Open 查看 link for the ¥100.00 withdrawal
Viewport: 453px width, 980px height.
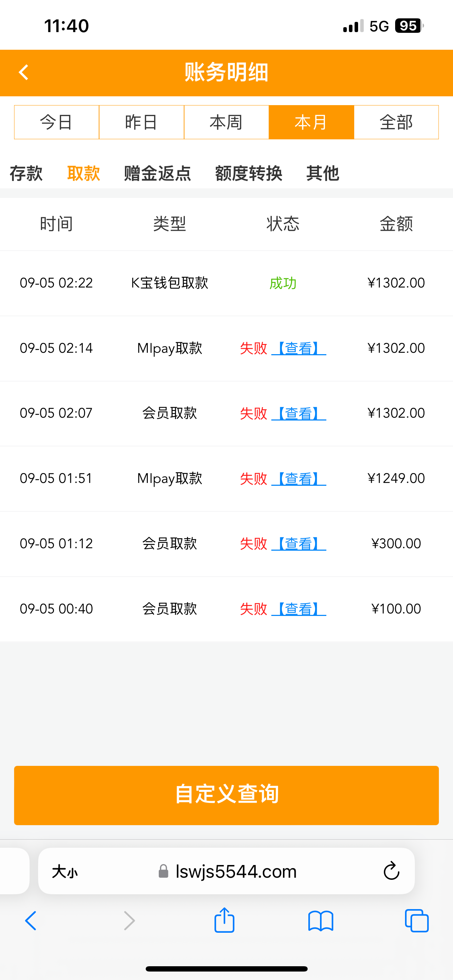298,609
